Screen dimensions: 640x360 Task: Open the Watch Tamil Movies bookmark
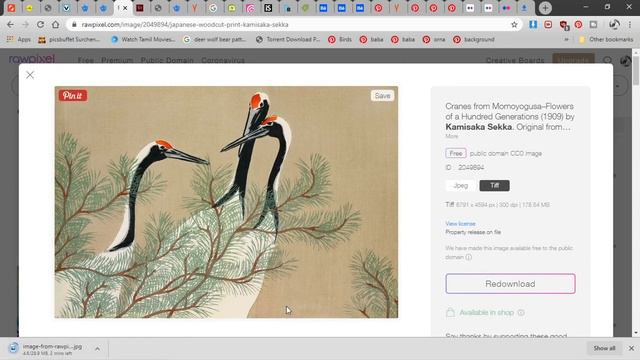point(143,40)
